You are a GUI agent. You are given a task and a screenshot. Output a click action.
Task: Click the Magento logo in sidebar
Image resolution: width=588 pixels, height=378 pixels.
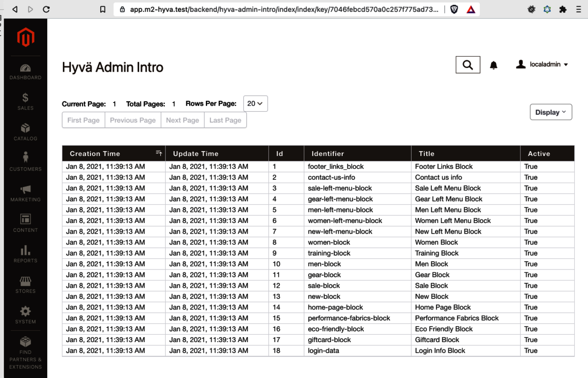point(26,38)
